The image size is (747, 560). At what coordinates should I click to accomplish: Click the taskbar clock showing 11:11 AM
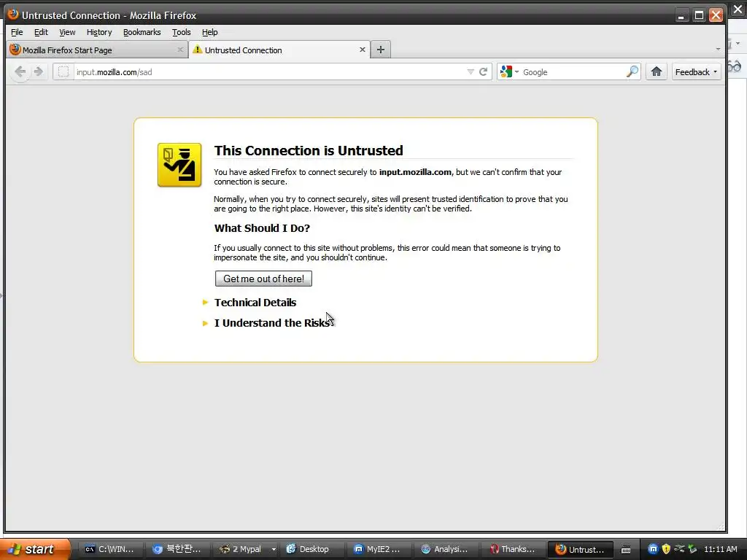[x=720, y=549]
